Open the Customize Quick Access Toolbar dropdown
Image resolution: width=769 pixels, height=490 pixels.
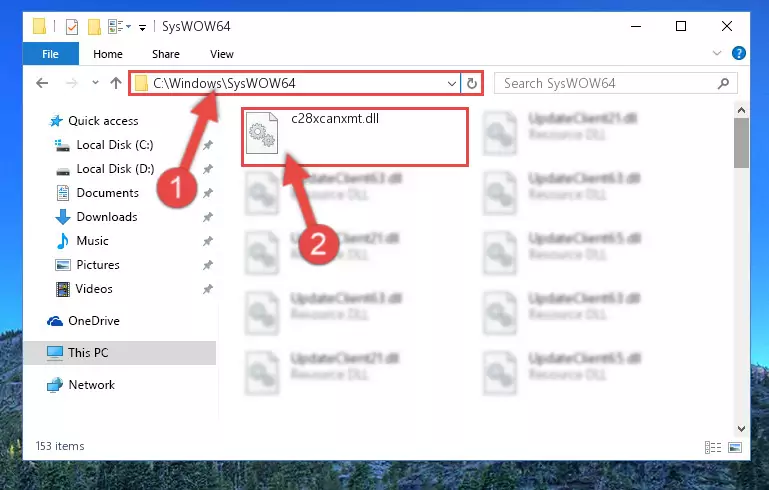(142, 27)
